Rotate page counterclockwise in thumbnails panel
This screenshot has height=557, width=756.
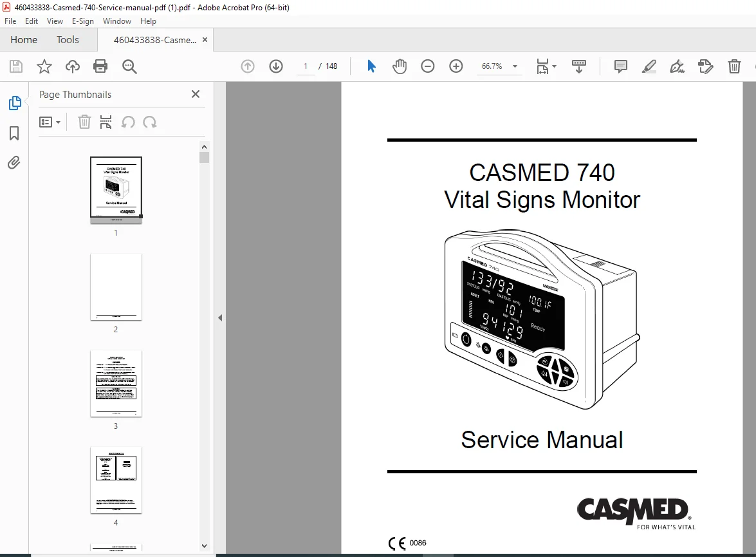coord(128,122)
